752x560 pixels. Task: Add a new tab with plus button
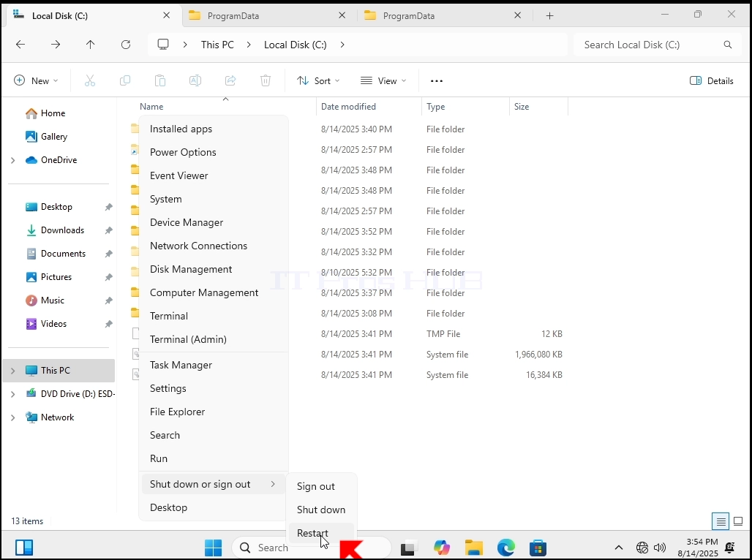pyautogui.click(x=549, y=16)
